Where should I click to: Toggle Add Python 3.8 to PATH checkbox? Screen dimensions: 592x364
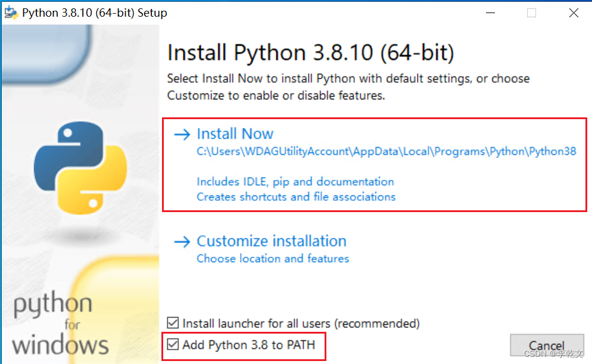pyautogui.click(x=173, y=344)
